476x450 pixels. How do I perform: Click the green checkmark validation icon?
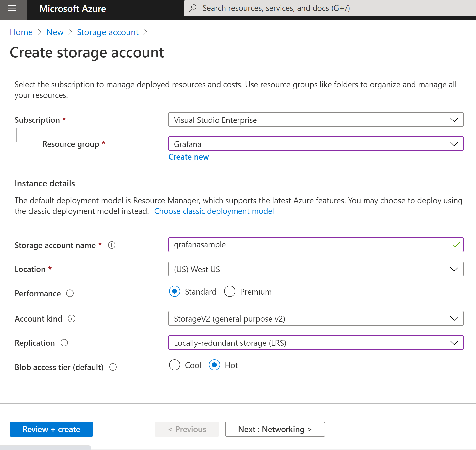[456, 245]
